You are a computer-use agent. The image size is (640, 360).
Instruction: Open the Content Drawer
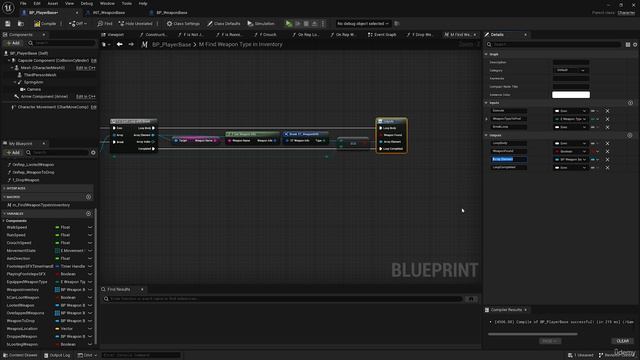pyautogui.click(x=20, y=355)
